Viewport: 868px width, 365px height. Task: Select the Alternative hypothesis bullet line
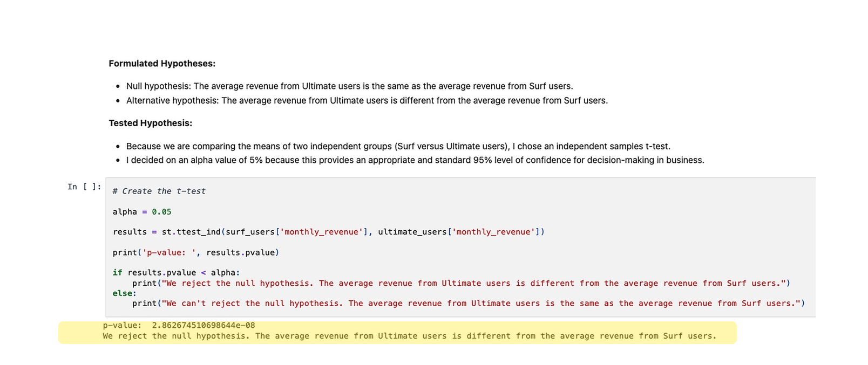tap(367, 100)
